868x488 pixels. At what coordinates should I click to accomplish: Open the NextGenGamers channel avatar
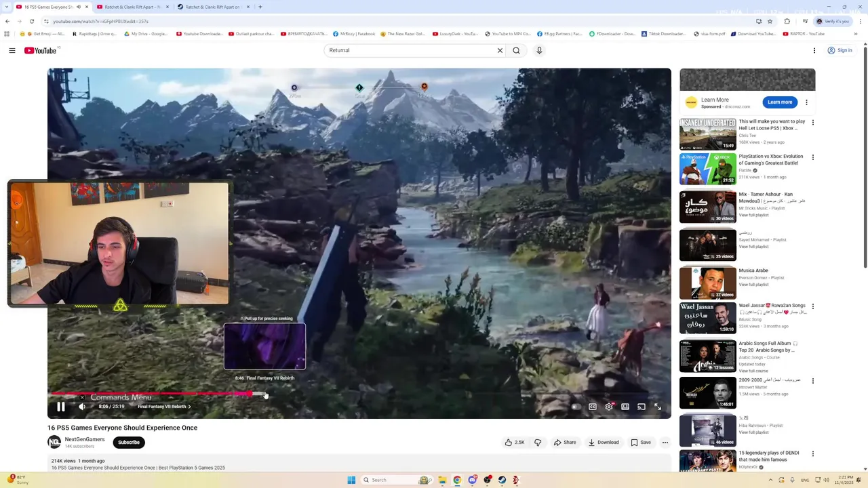tap(54, 443)
